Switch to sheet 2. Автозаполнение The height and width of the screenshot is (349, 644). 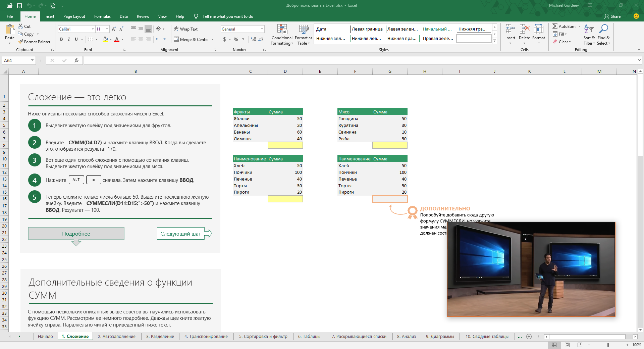(116, 337)
